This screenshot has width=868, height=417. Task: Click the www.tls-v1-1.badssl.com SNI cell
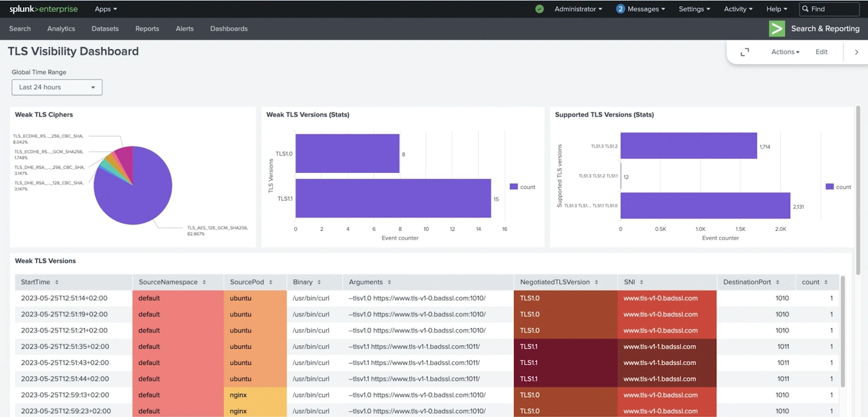659,346
